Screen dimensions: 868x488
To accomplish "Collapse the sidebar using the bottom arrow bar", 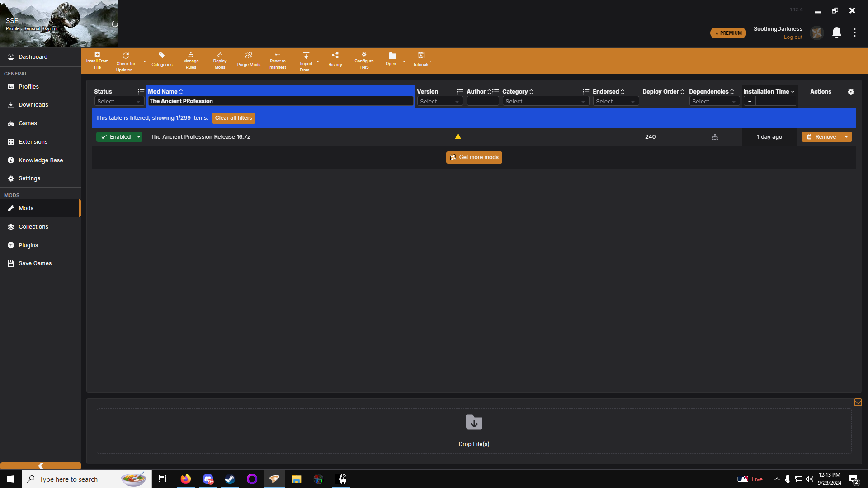I will [41, 466].
